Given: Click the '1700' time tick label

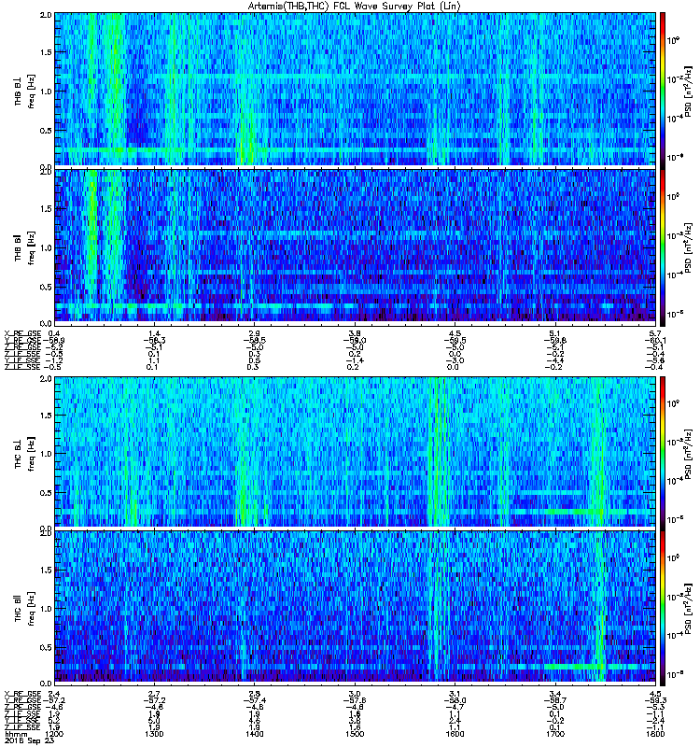Looking at the screenshot, I should (555, 734).
